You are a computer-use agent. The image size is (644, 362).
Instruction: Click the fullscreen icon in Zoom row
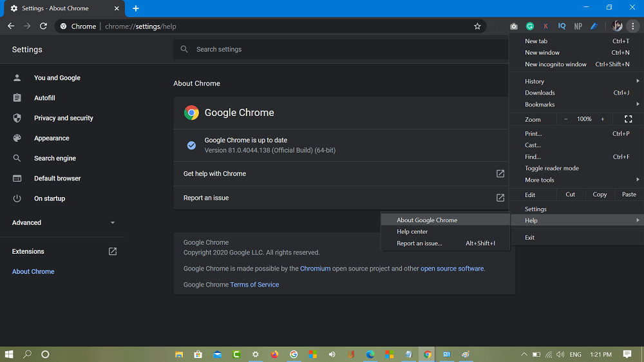click(628, 119)
